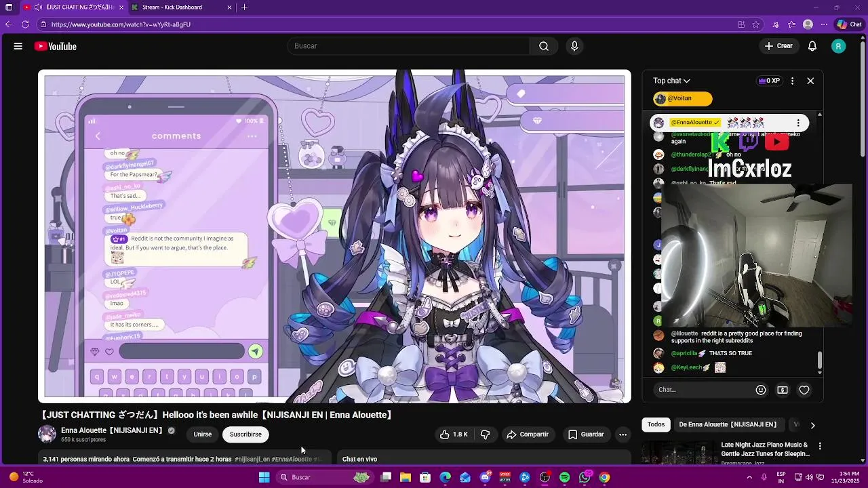Viewport: 868px width, 488px height.
Task: Open the Enna Alouette channel name link
Action: pos(112,430)
